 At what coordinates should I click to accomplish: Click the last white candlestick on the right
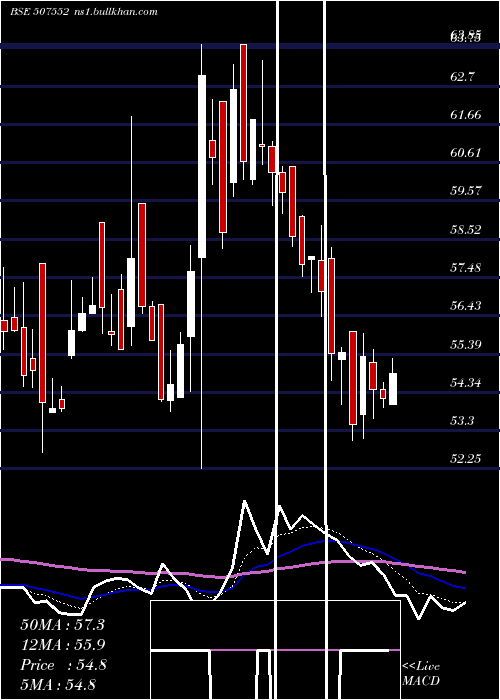click(393, 389)
